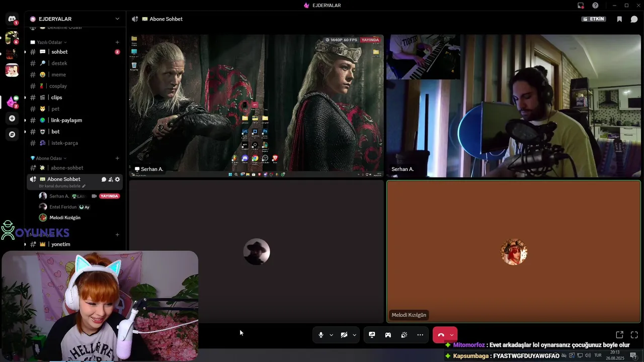Open Windows volume icon in system tray

[x=588, y=355]
